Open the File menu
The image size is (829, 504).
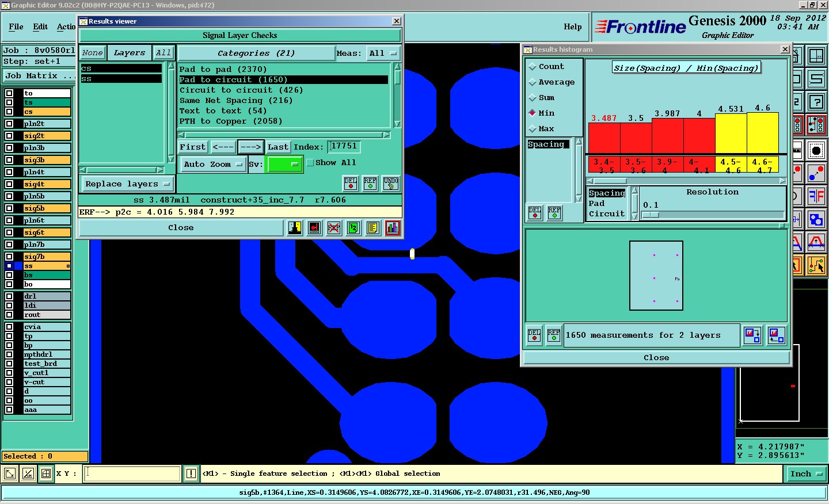click(16, 26)
